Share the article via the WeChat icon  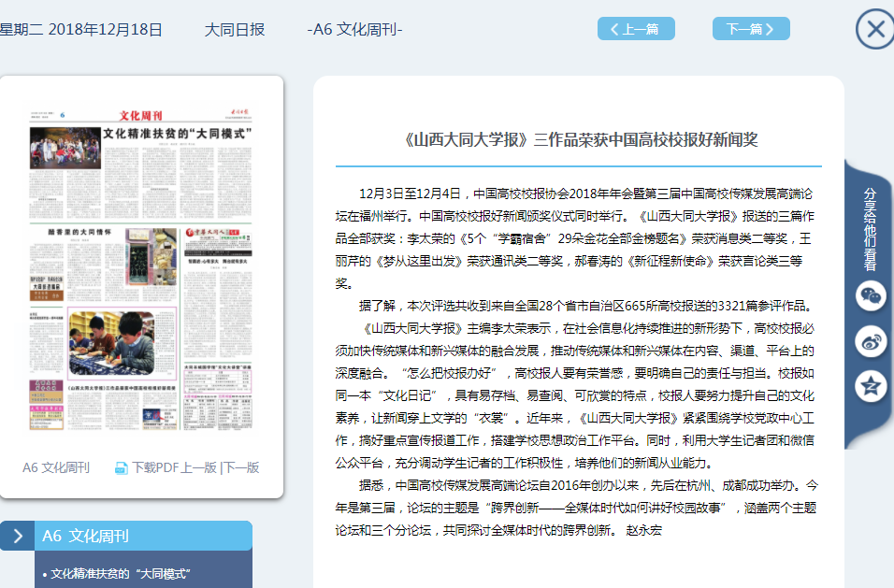(871, 295)
